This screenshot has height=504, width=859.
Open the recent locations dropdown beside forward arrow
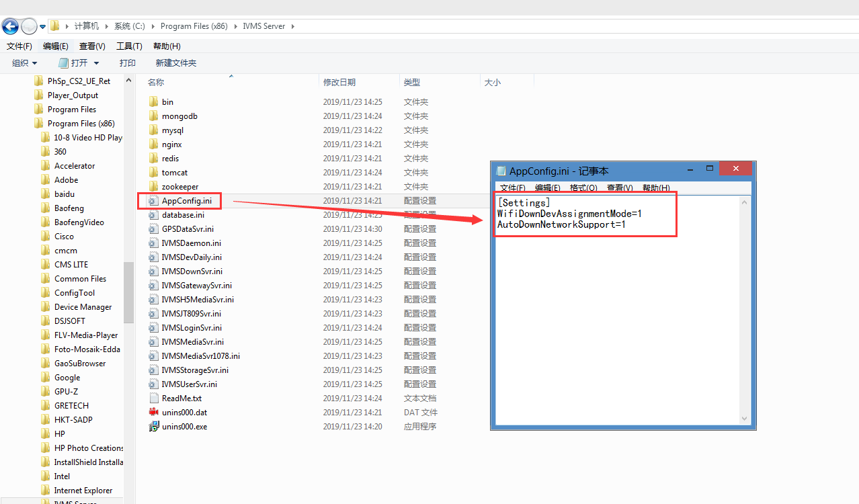click(43, 27)
